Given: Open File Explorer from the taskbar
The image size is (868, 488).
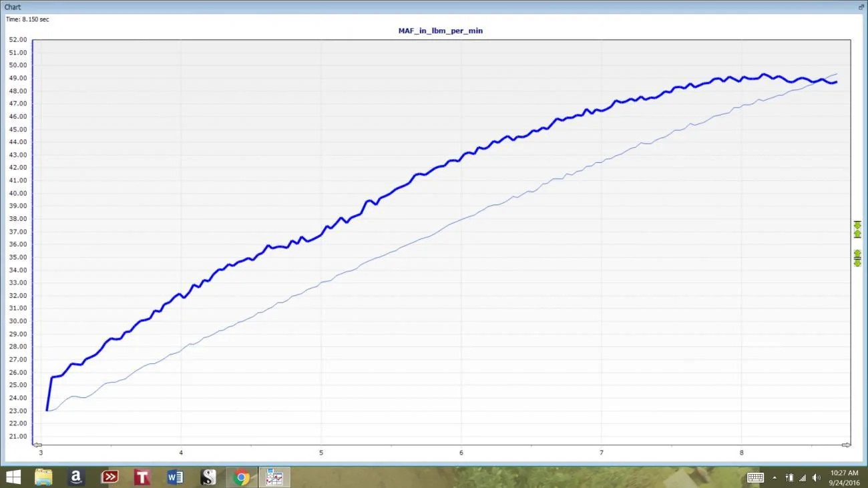Looking at the screenshot, I should [x=43, y=477].
